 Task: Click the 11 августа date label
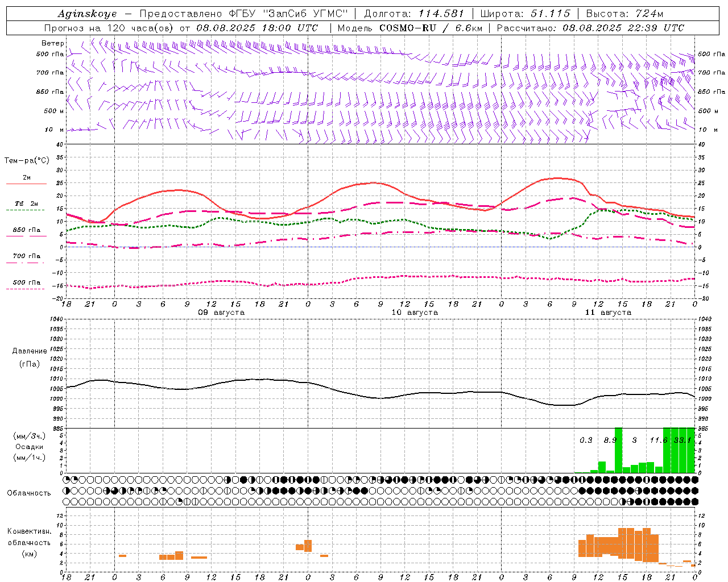pyautogui.click(x=608, y=313)
